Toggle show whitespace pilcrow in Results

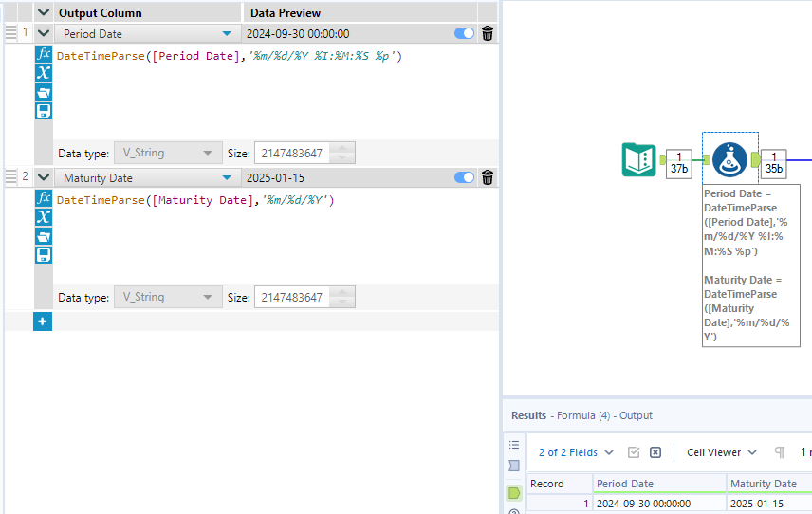click(x=780, y=452)
